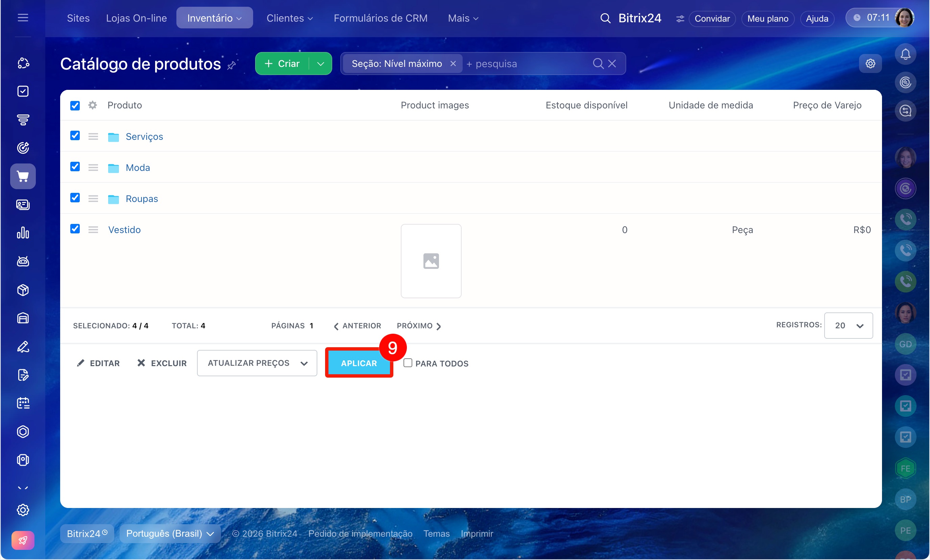The height and width of the screenshot is (560, 930).
Task: Open the shopping cart Inventory sidebar icon
Action: 23,176
